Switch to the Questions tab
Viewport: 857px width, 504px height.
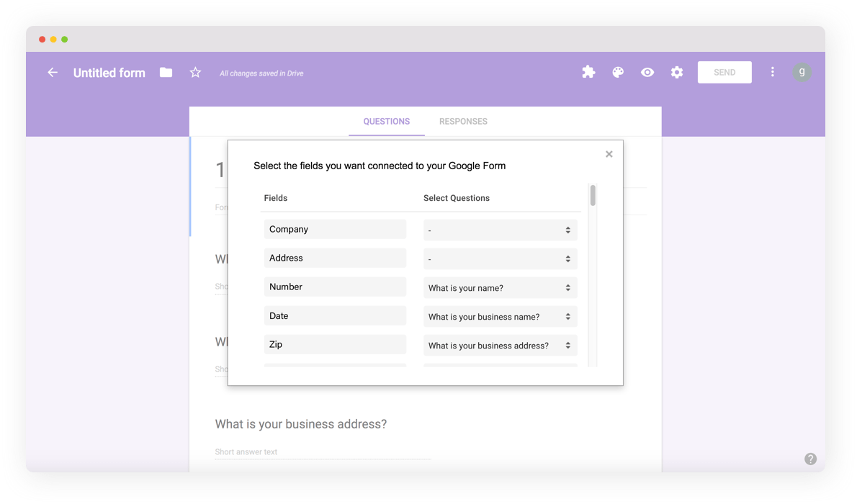point(387,121)
